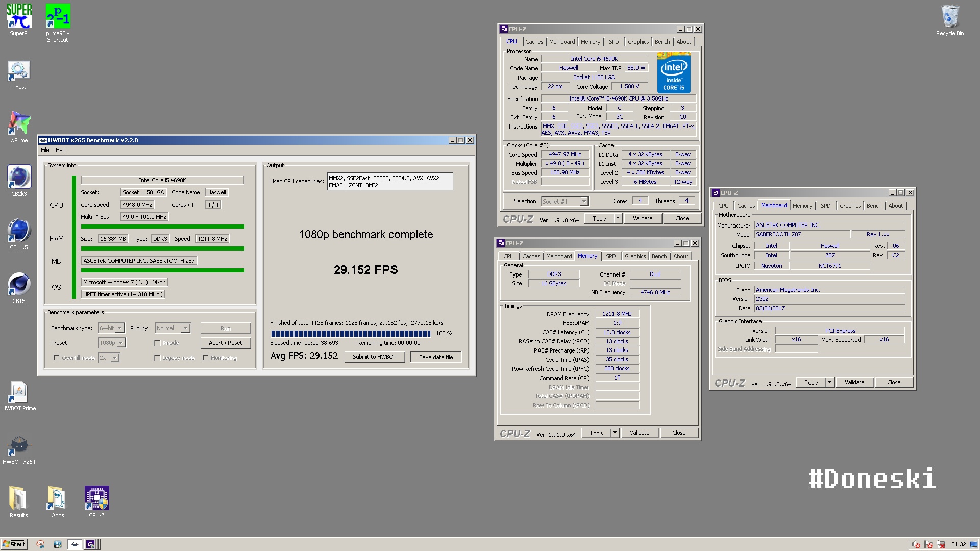980x551 pixels.
Task: Launch the wPrime desktop icon
Action: point(19,127)
